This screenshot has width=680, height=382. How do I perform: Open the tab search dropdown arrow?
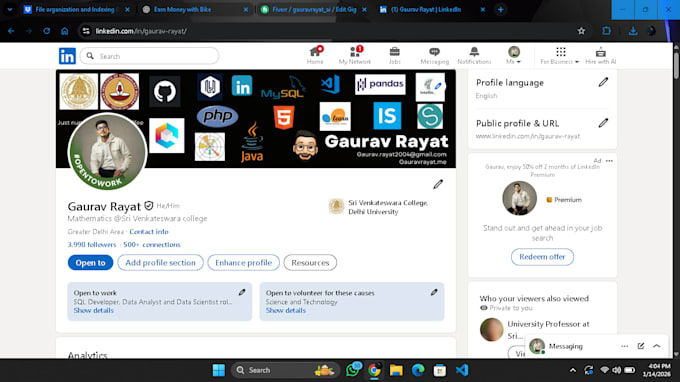pos(10,10)
